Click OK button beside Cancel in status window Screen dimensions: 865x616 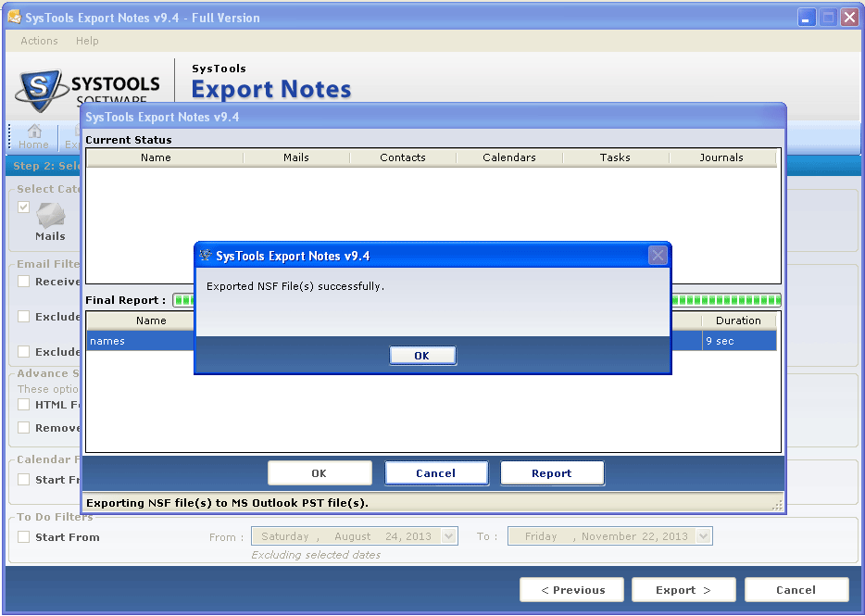pyautogui.click(x=320, y=473)
